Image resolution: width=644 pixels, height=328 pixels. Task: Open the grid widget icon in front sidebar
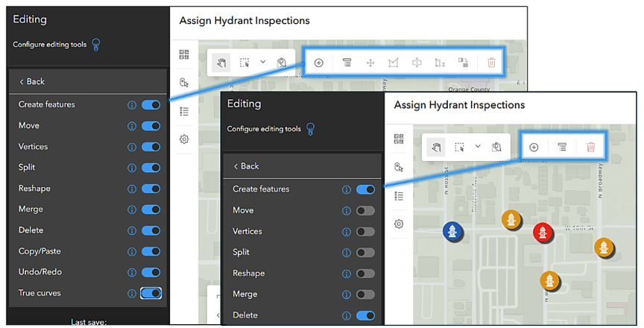point(398,139)
